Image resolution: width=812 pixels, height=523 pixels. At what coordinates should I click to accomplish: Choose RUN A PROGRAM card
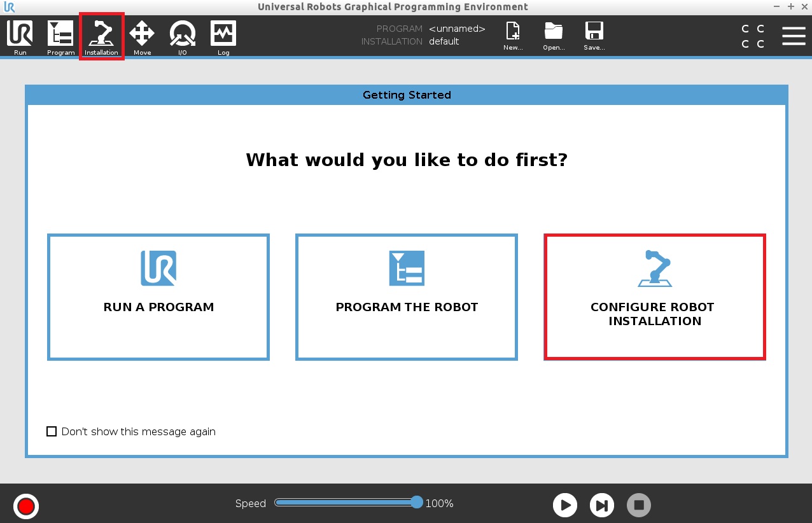click(x=158, y=297)
